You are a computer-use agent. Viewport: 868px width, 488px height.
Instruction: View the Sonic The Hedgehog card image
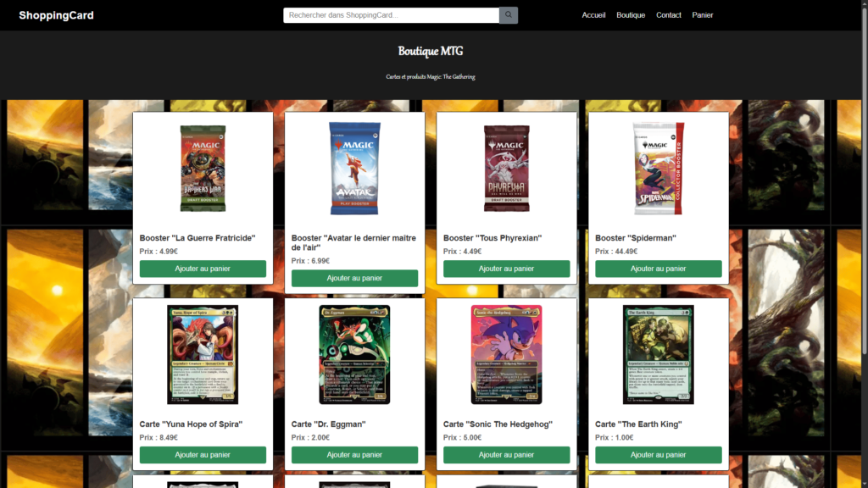[x=506, y=354]
